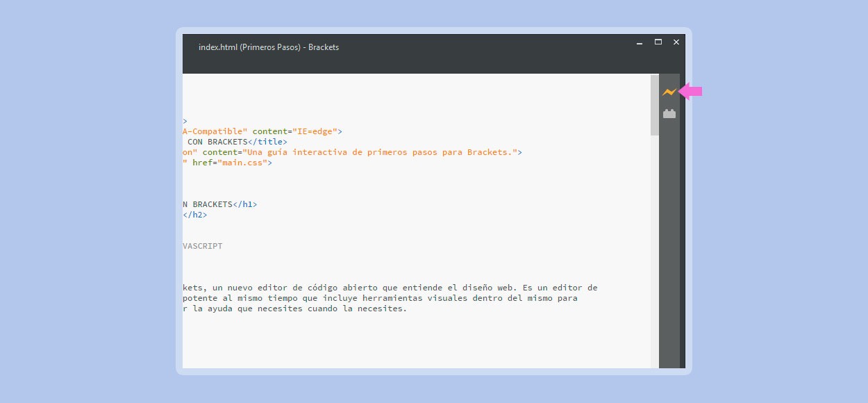Click the text 'Una guía interactiva de primeros pasos'
The height and width of the screenshot is (403, 868).
coord(342,152)
